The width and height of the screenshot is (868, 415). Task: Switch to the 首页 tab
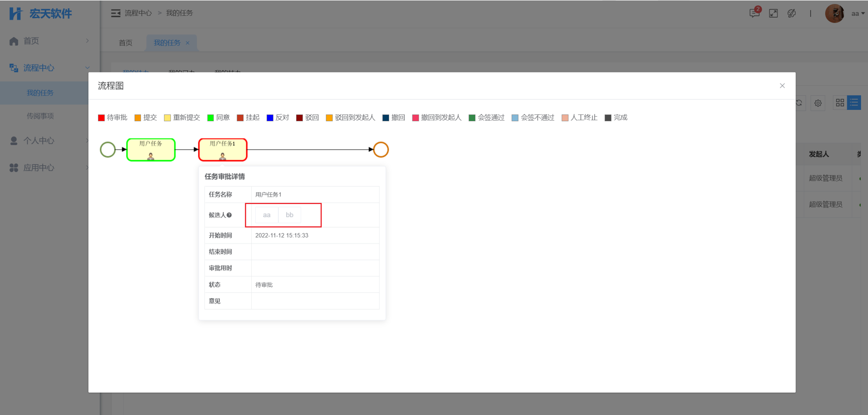coord(126,43)
